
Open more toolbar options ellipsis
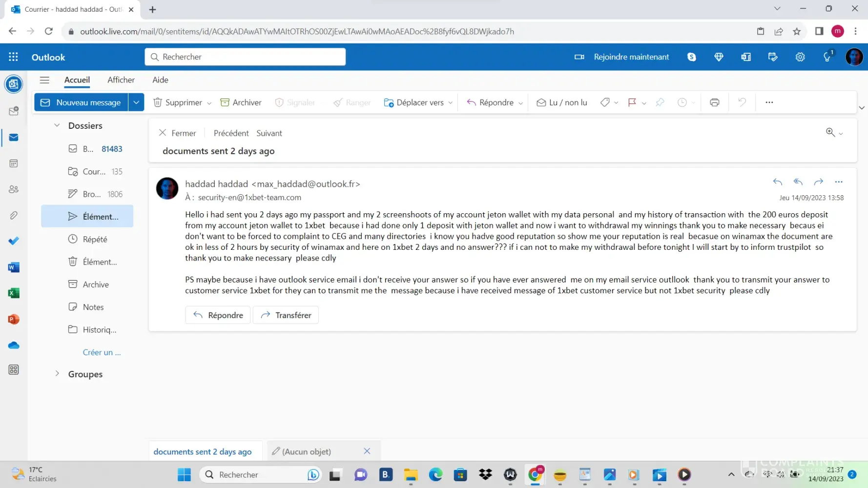(769, 102)
